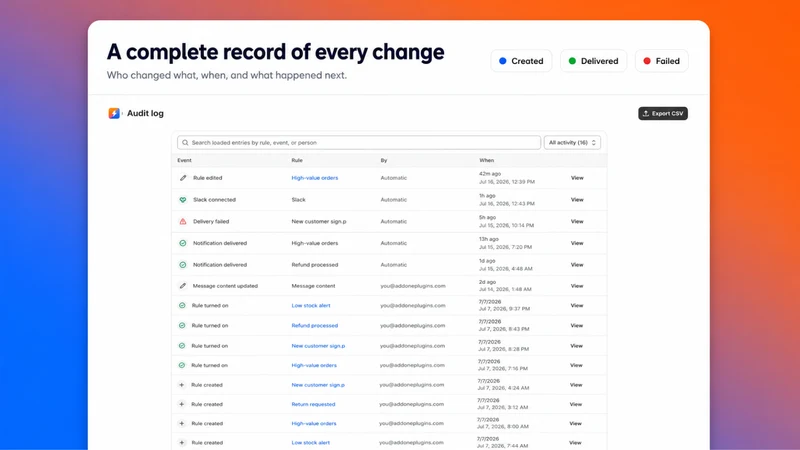Click Automatic in the Slack connected row
800x450 pixels.
pyautogui.click(x=393, y=200)
